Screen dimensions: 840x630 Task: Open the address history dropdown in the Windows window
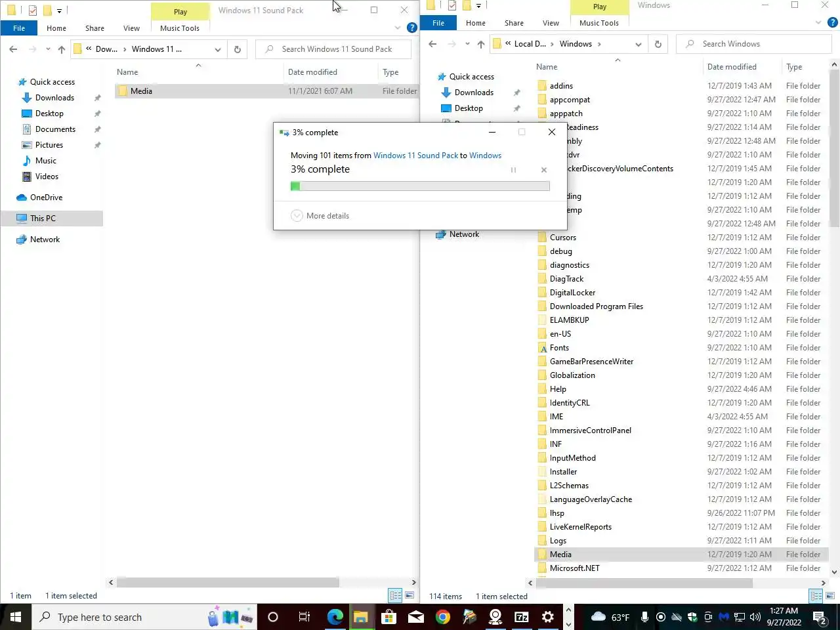pos(639,44)
